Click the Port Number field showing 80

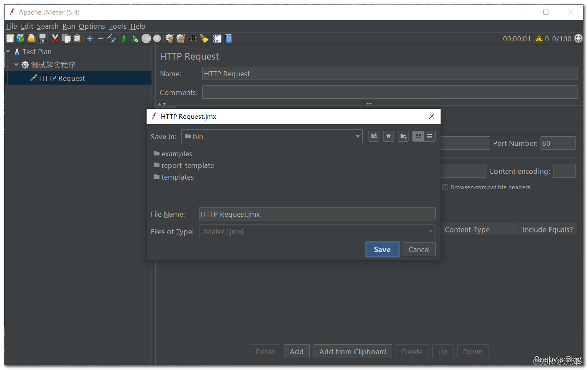(x=558, y=143)
